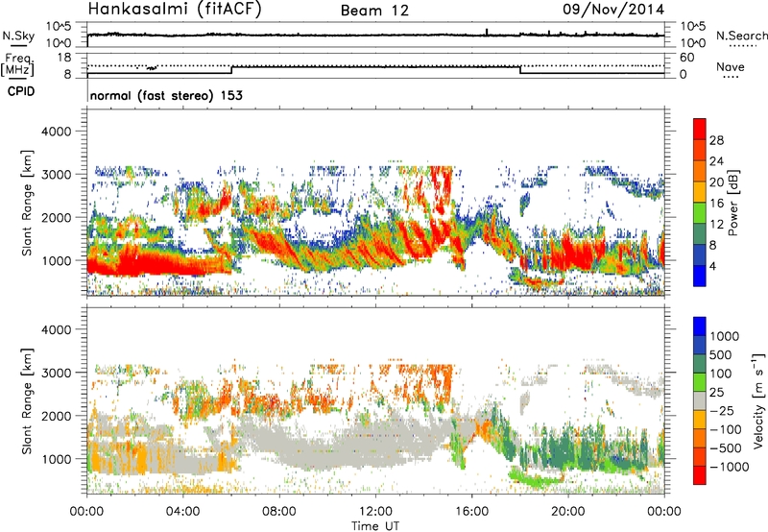The image size is (768, 532).
Task: Click the 28 tick on power colorbar
Action: click(716, 140)
